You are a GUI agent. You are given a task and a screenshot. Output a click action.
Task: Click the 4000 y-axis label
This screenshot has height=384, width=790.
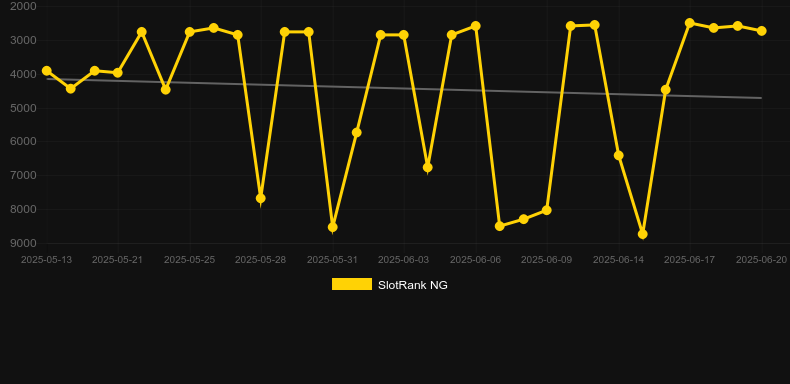click(x=23, y=74)
